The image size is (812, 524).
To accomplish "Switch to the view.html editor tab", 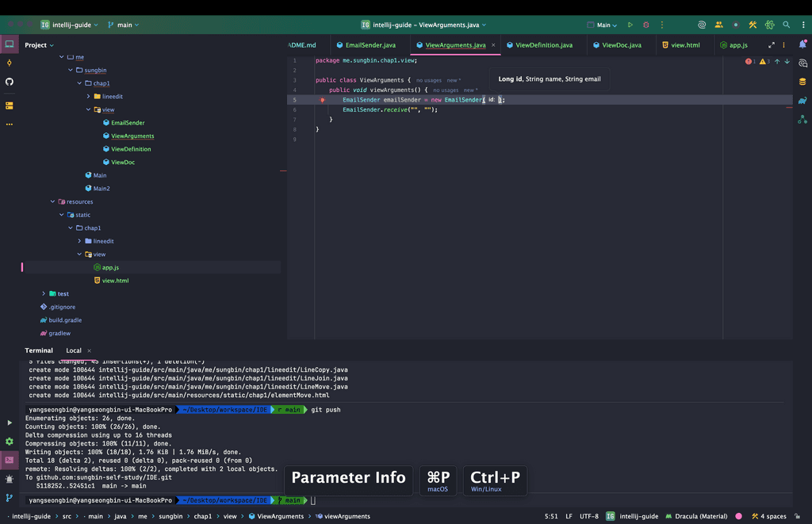I will pos(684,45).
